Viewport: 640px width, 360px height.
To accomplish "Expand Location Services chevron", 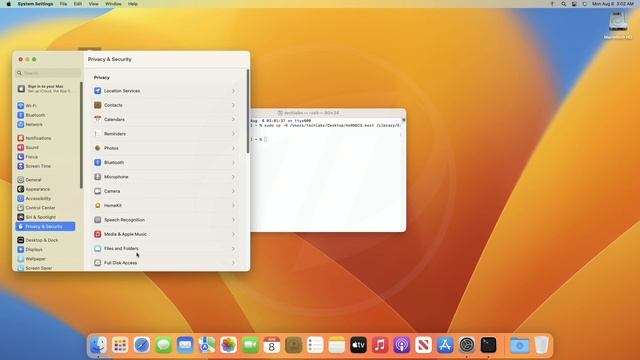I will click(233, 91).
